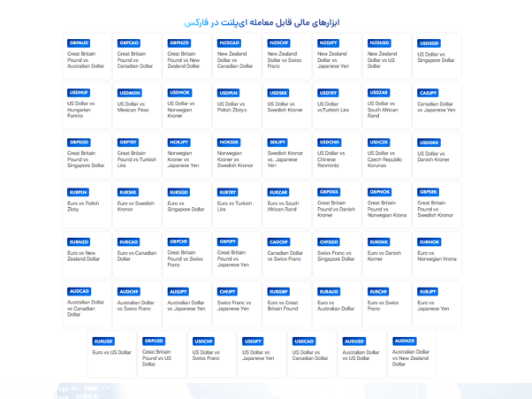The width and height of the screenshot is (532, 399).
Task: Click the USDCHF symbol badge
Action: tap(203, 341)
